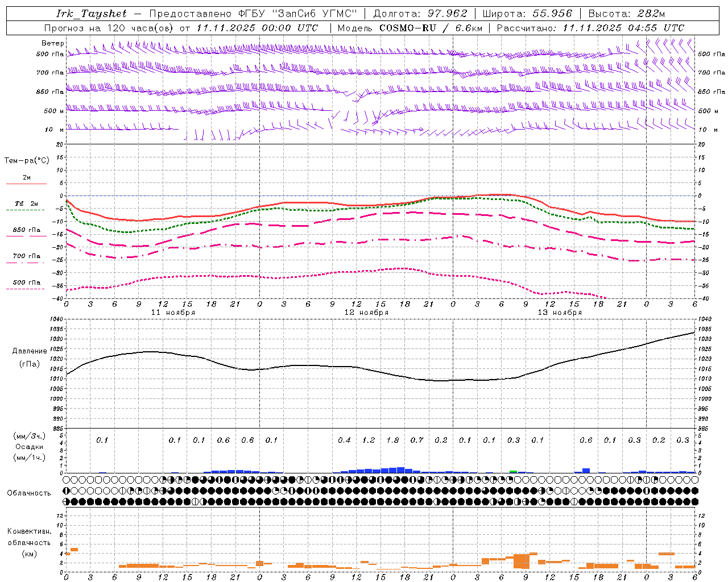The height and width of the screenshot is (582, 728).
Task: Click the (мм/1ч.) precipitation unit label
Action: pyautogui.click(x=28, y=458)
